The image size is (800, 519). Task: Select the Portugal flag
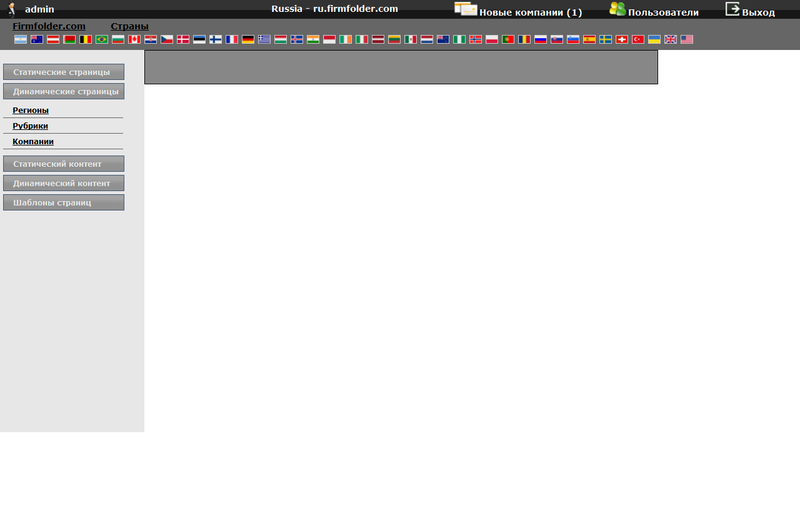click(508, 39)
